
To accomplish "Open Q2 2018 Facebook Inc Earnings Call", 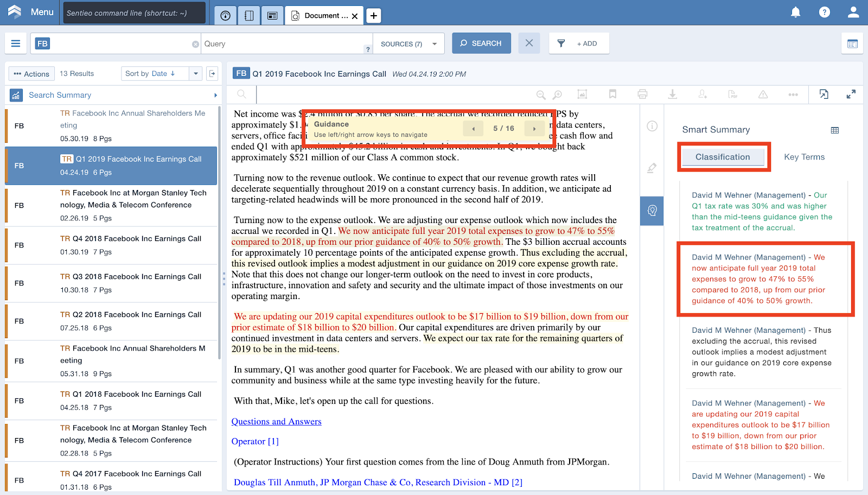I will (111, 321).
